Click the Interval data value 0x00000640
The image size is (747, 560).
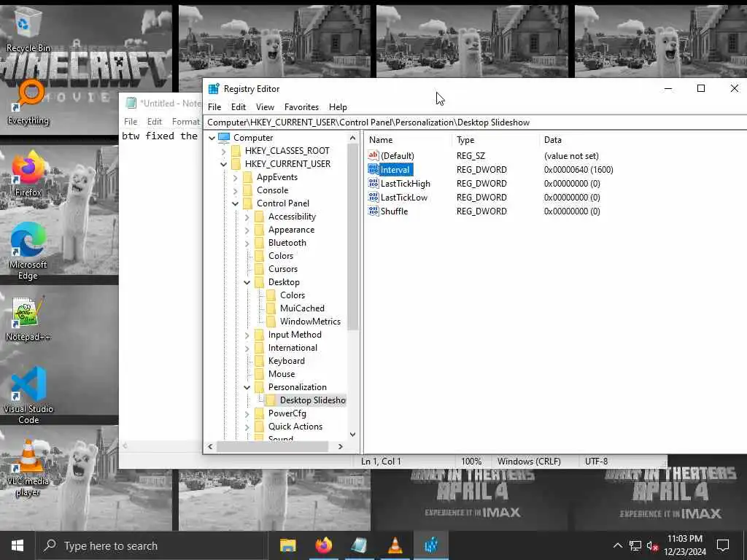(x=578, y=169)
